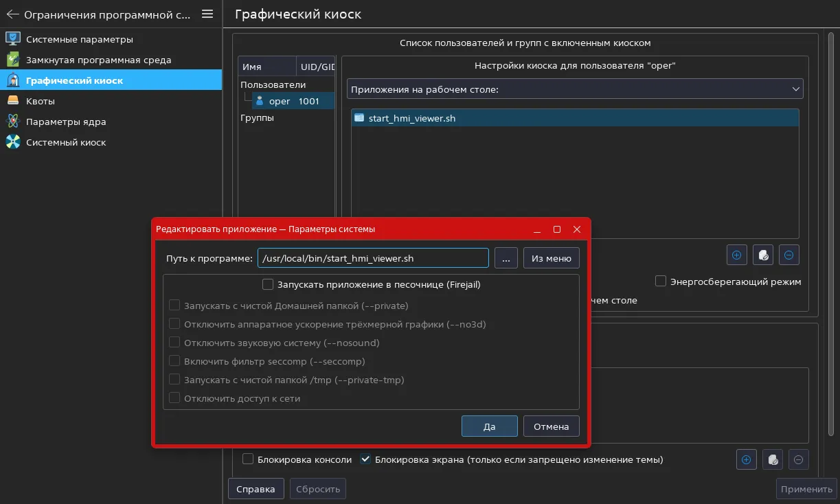Image resolution: width=840 pixels, height=504 pixels.
Task: Remove the application with the minus icon under the application list
Action: pos(788,255)
